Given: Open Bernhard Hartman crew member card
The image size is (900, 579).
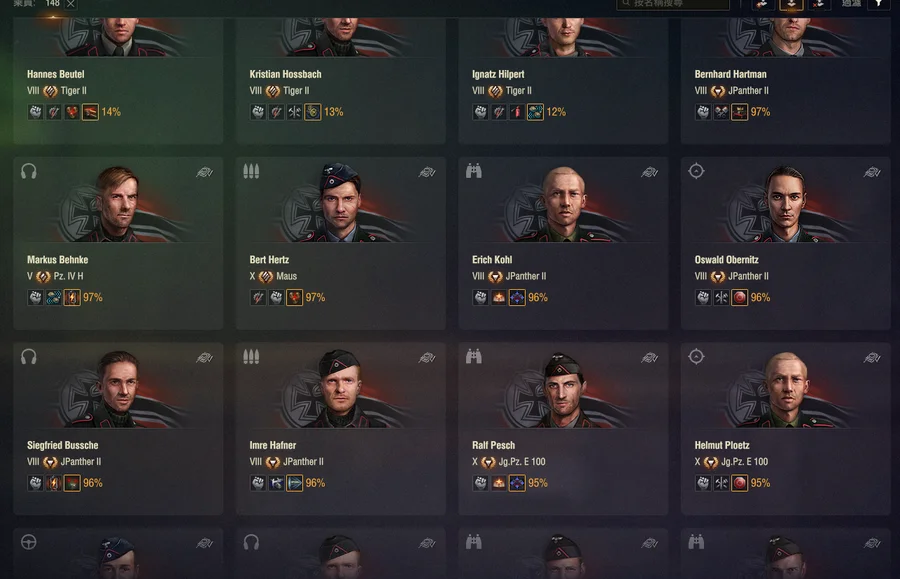Looking at the screenshot, I should click(x=785, y=80).
